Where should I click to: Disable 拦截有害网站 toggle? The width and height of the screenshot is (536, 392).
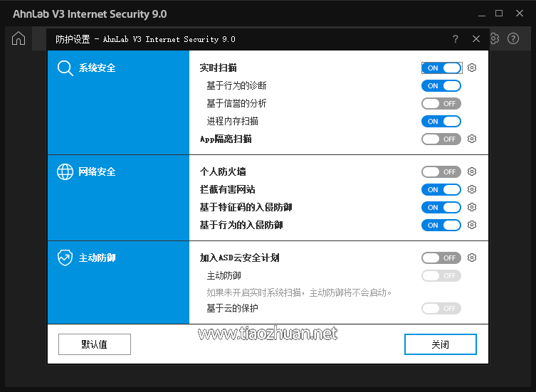pos(441,190)
